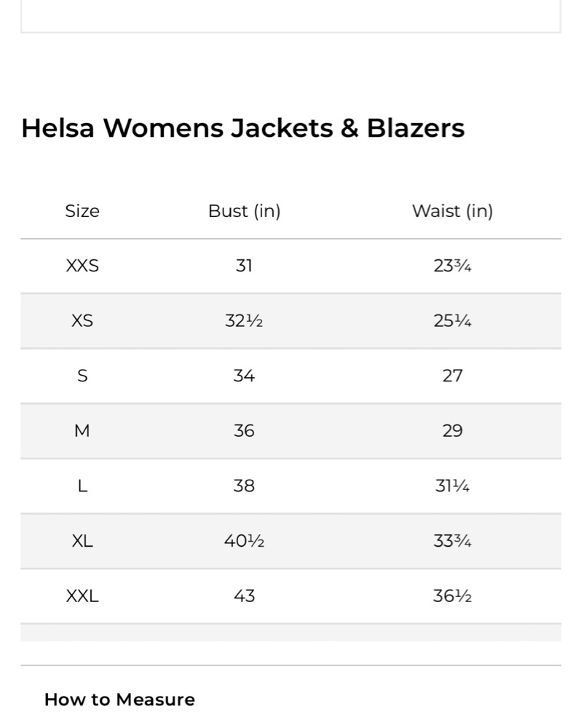Click waist value 29 for size M
This screenshot has width=584, height=728.
click(x=452, y=431)
